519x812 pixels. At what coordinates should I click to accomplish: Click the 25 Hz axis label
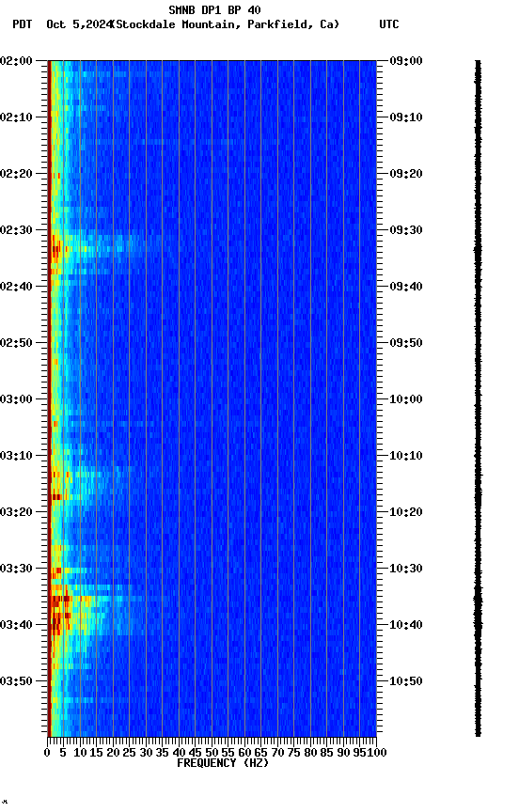pos(130,753)
